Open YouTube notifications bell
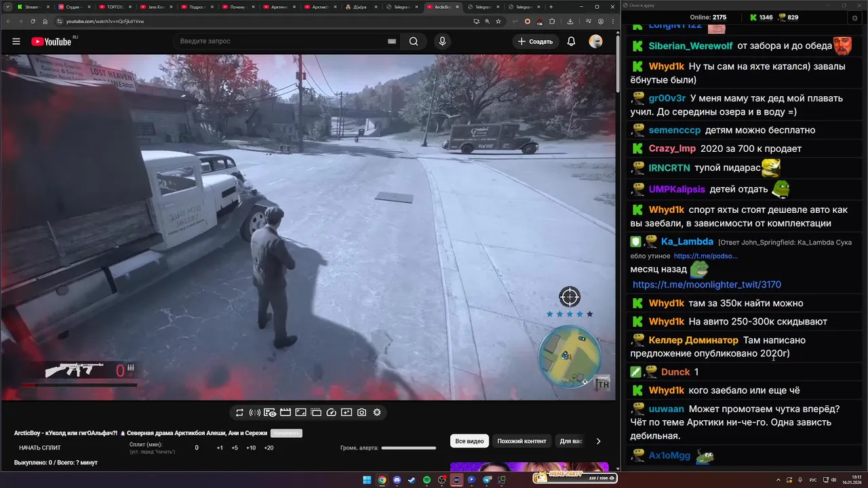 (571, 41)
